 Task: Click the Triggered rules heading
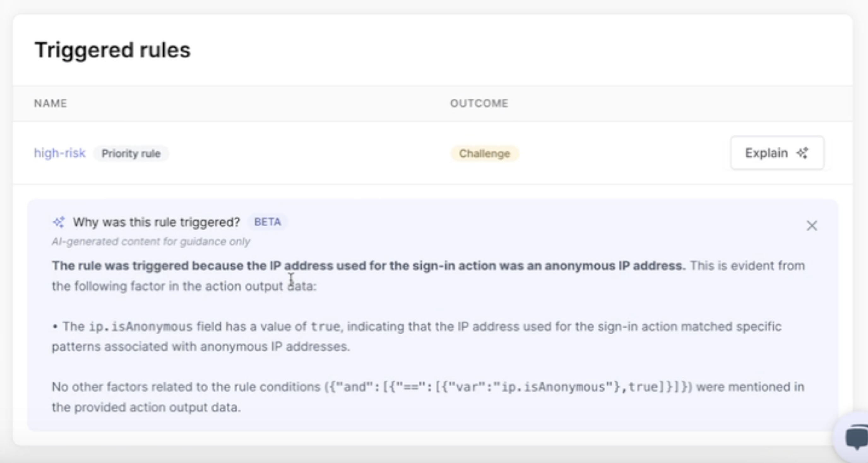[x=113, y=50]
